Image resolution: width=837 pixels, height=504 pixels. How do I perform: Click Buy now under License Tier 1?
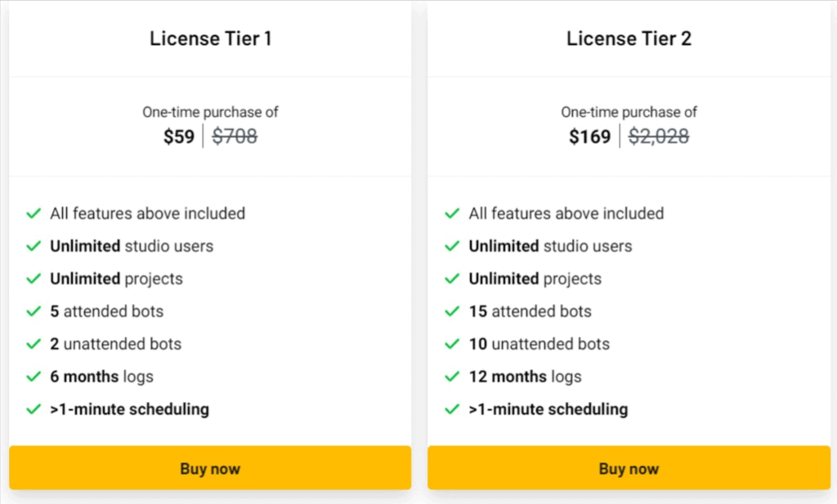point(210,468)
